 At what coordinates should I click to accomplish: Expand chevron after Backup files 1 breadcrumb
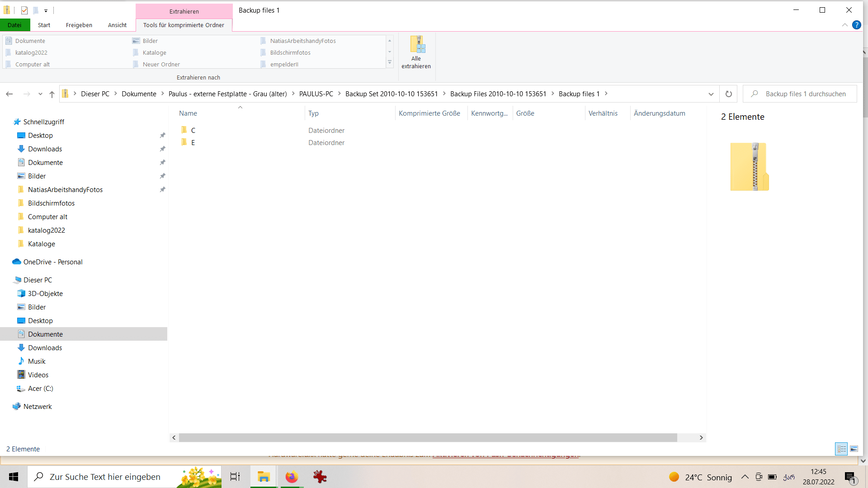(606, 94)
